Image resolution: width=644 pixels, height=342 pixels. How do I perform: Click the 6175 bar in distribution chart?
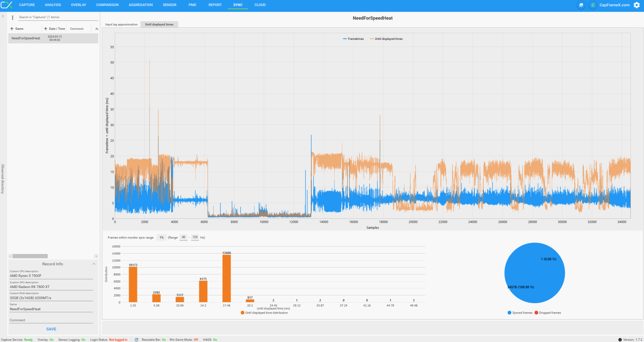[x=203, y=292]
